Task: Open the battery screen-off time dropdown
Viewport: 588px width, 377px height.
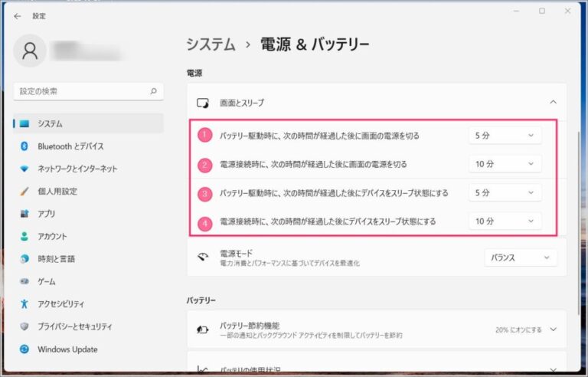Action: point(505,136)
